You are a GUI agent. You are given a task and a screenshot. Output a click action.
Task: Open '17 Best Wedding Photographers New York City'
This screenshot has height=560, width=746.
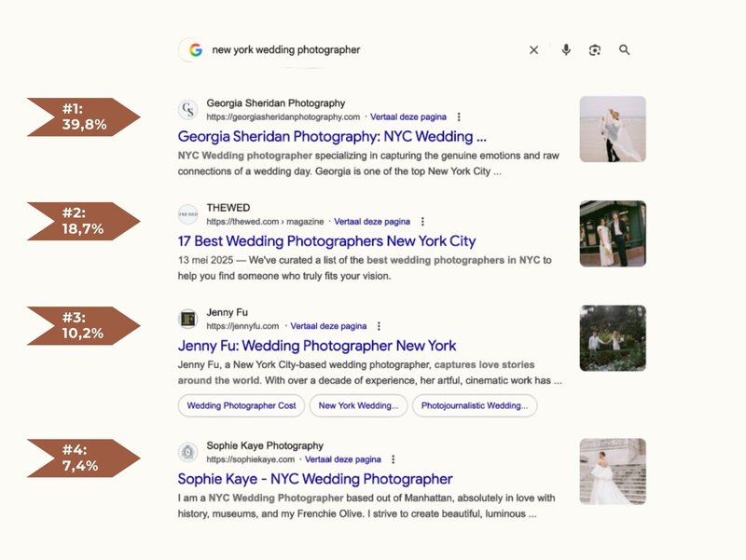327,241
